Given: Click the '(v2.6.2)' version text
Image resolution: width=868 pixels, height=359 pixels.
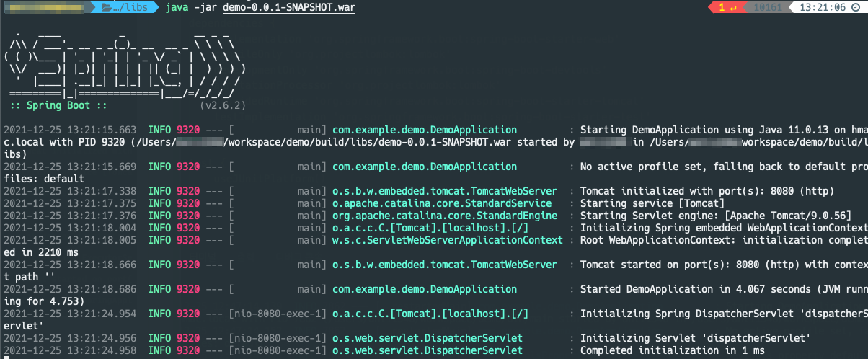Looking at the screenshot, I should click(x=223, y=105).
